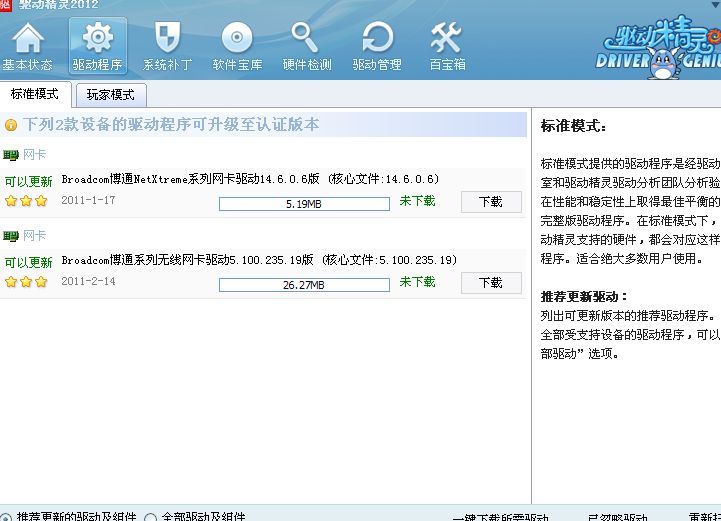The width and height of the screenshot is (721, 521).
Task: Click the date 2011-1-17
Action: [88, 200]
